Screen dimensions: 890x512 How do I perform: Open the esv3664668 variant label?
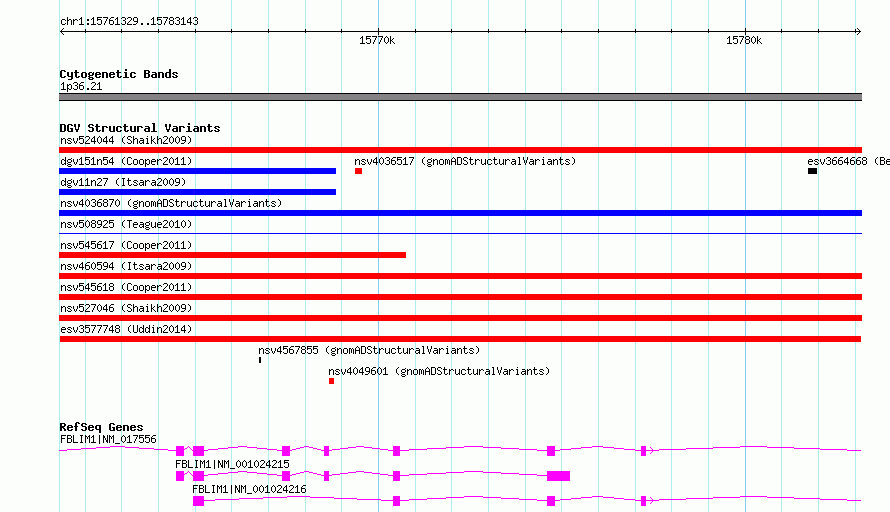click(849, 161)
